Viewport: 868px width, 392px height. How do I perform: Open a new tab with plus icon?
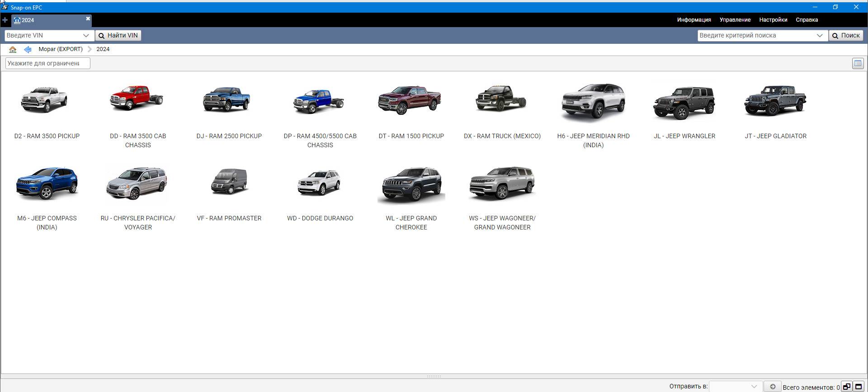(x=5, y=20)
